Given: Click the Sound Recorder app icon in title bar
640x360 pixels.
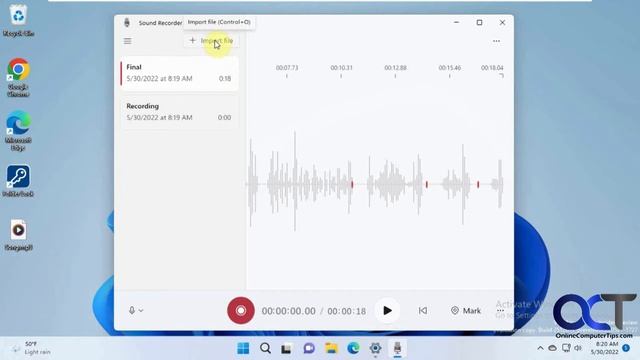Looking at the screenshot, I should click(127, 22).
